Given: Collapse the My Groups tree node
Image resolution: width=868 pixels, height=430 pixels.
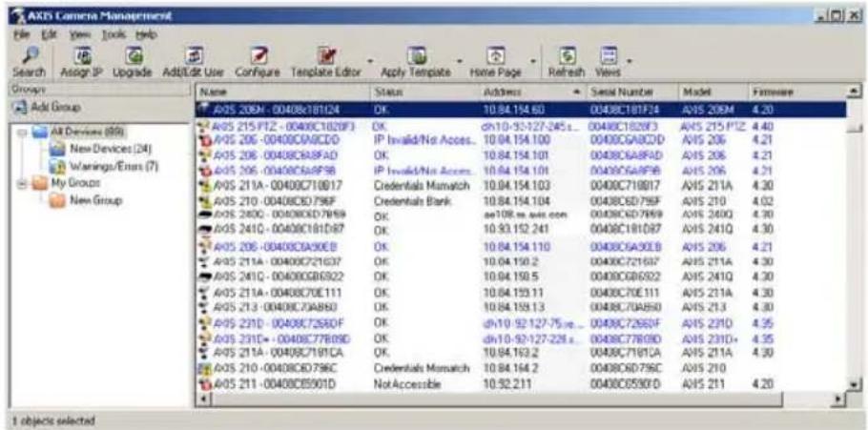Looking at the screenshot, I should tap(21, 183).
